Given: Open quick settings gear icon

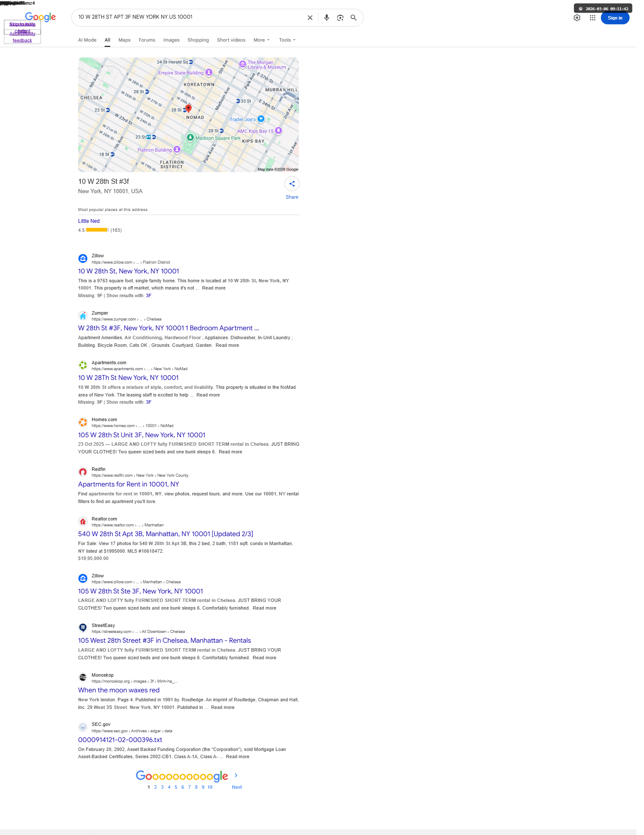Looking at the screenshot, I should (x=577, y=18).
